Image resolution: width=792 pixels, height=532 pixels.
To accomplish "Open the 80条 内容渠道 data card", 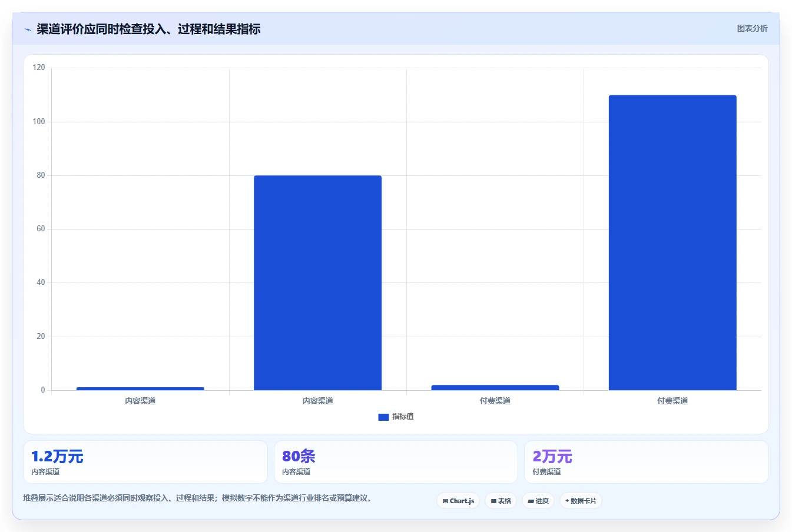I will pos(396,462).
